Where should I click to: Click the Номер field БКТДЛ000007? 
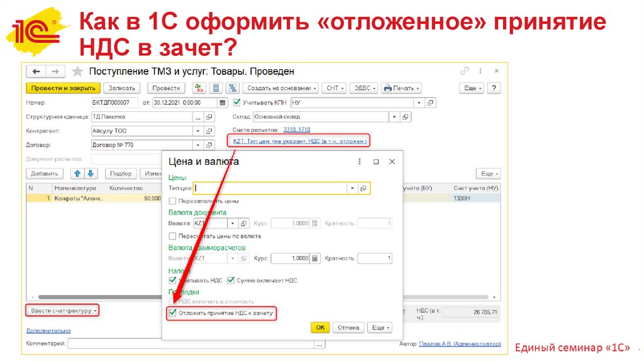click(114, 103)
